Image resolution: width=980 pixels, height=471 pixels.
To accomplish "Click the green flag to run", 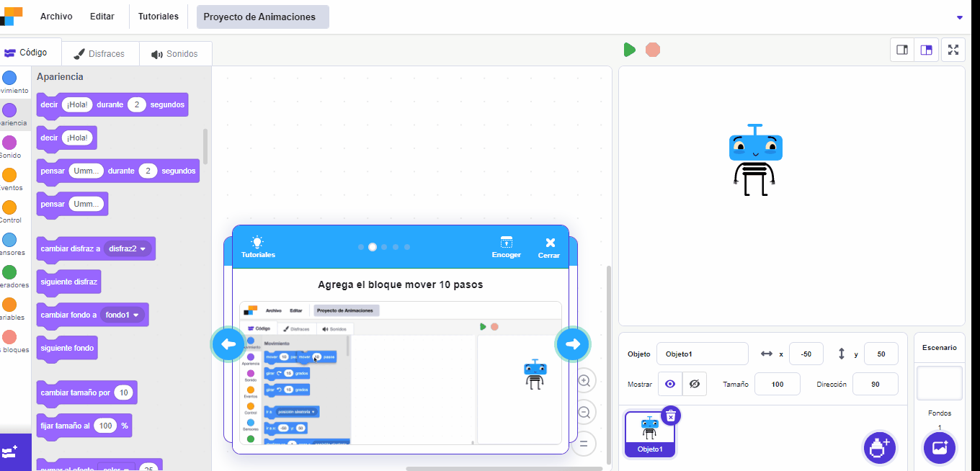I will point(629,50).
